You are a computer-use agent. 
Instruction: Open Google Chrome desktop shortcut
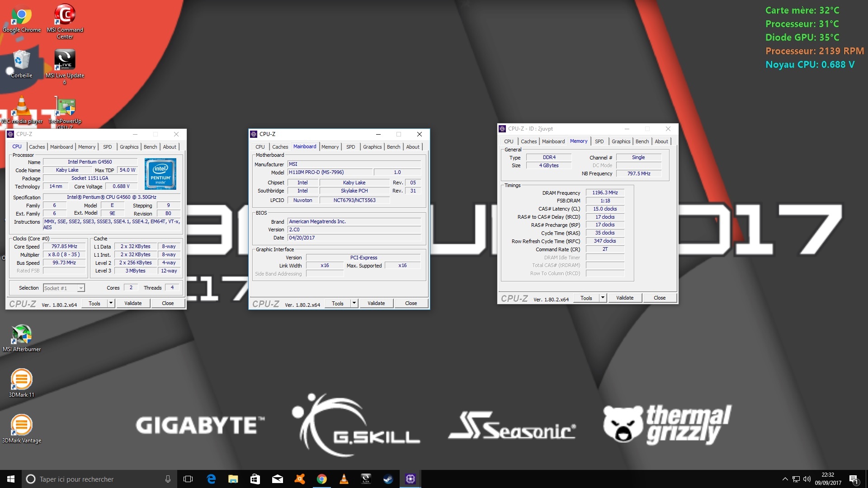pos(21,19)
